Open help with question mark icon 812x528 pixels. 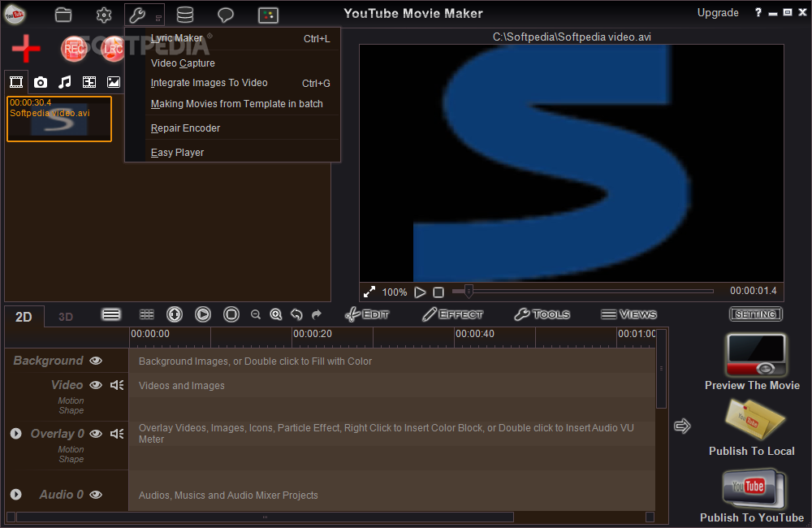[758, 12]
